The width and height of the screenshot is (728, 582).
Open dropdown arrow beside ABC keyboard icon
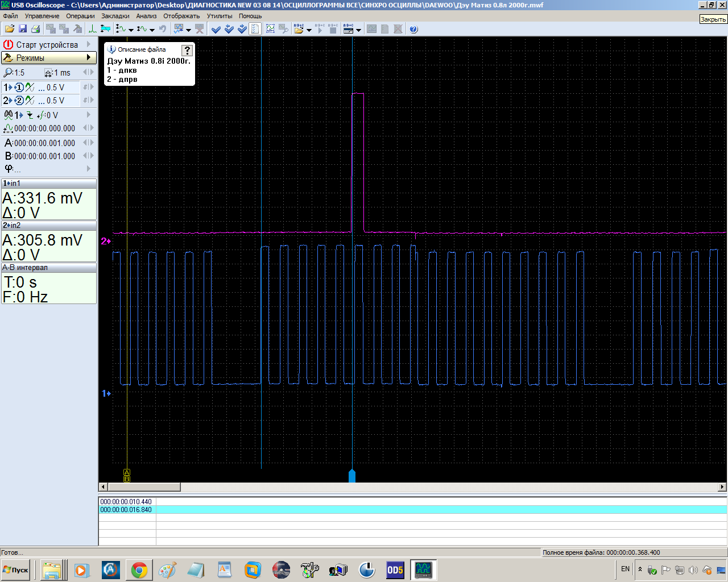358,29
